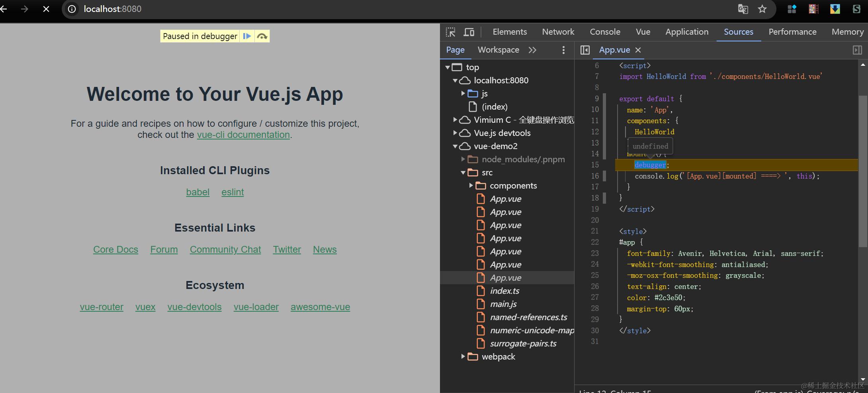Open the Console panel
The image size is (868, 393).
pyautogui.click(x=605, y=32)
